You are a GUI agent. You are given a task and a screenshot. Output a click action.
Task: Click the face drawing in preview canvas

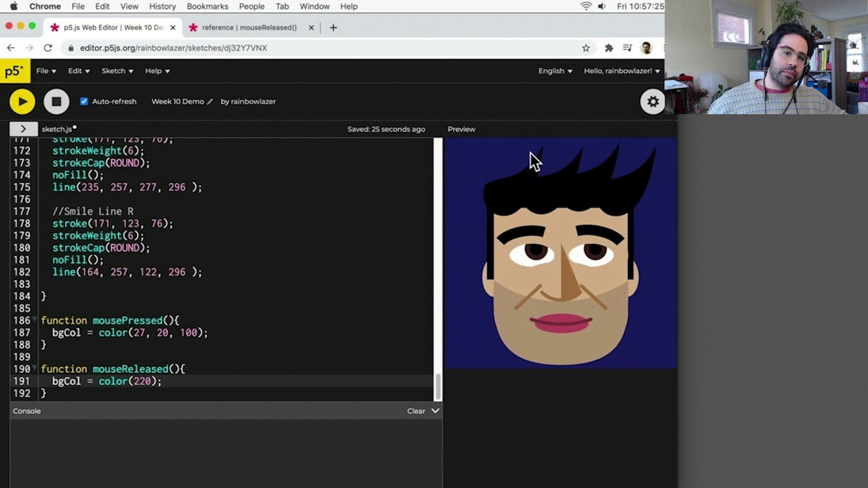(x=561, y=254)
